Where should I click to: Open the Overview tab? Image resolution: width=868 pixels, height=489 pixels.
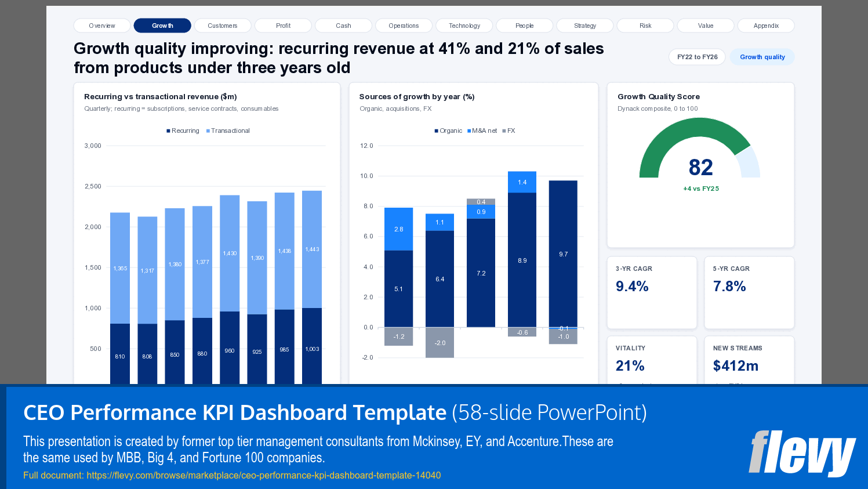[102, 26]
